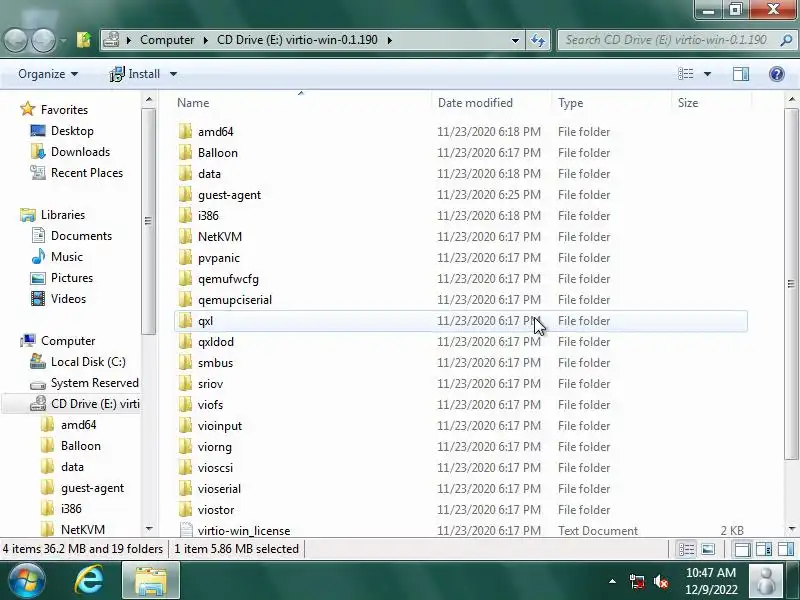The image size is (800, 600).
Task: Select the qemufwcfg folder row
Action: click(x=461, y=279)
